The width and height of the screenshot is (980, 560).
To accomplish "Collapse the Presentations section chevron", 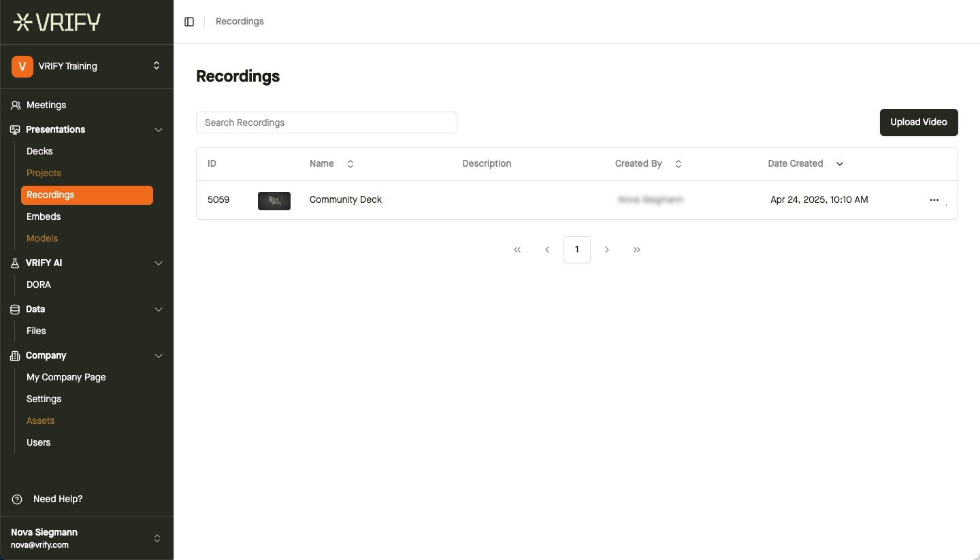I will (x=159, y=130).
